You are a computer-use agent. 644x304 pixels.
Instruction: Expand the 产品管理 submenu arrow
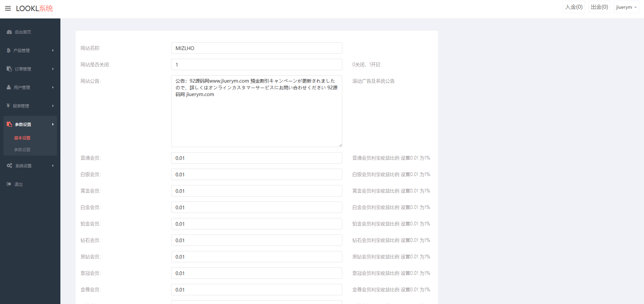[x=53, y=50]
